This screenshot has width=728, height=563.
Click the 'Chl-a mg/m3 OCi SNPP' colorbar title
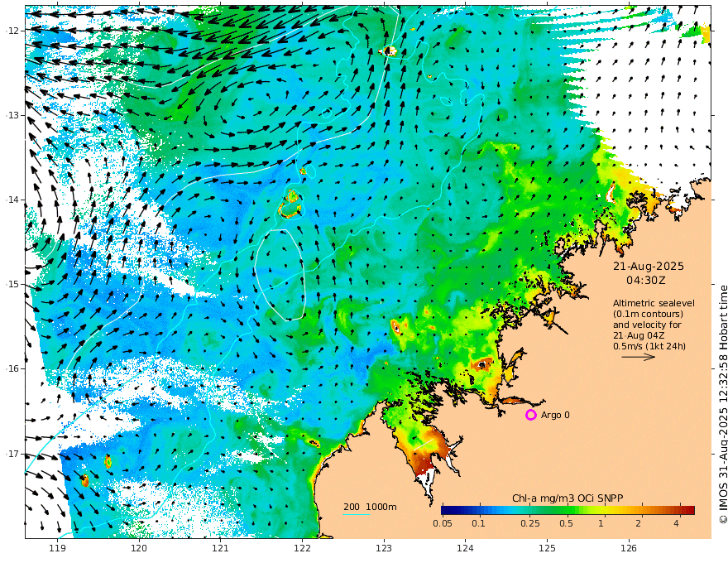pos(568,498)
